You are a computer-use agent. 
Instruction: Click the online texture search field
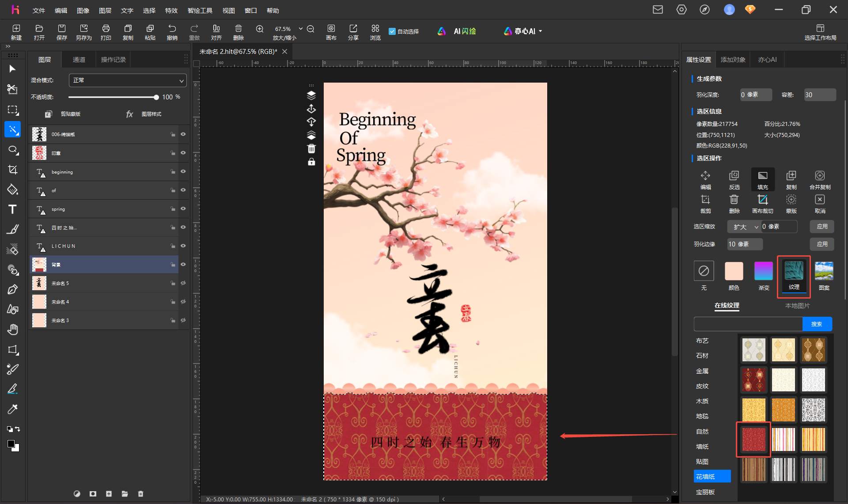748,324
